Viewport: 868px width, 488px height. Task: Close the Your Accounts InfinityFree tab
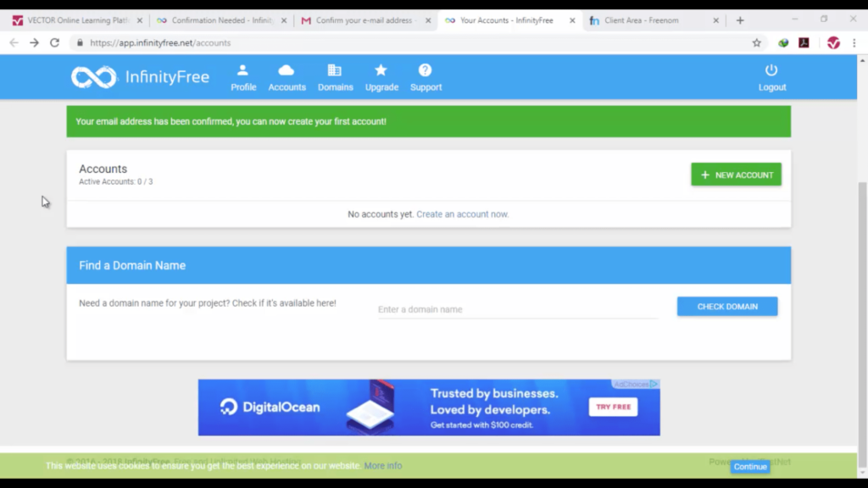[572, 20]
